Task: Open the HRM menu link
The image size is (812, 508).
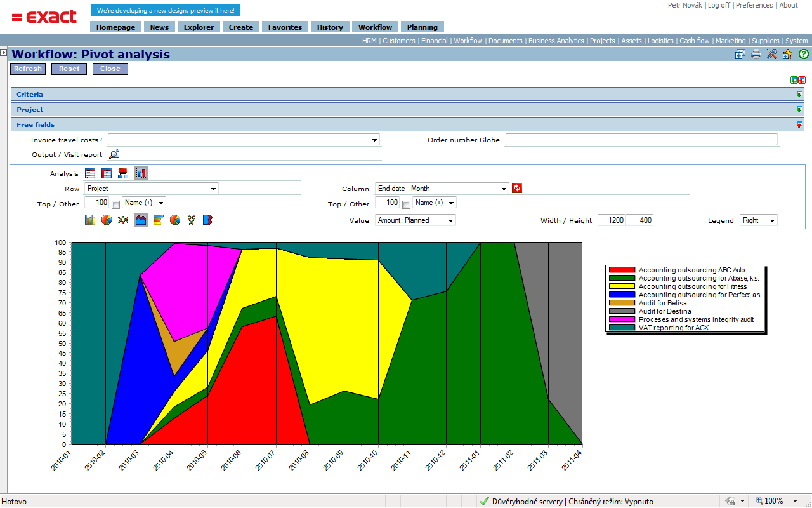Action: point(369,41)
